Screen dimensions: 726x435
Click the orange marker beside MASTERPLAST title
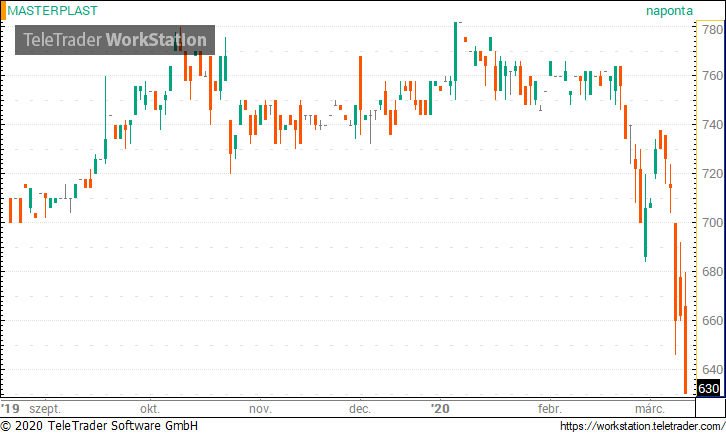click(x=3, y=11)
